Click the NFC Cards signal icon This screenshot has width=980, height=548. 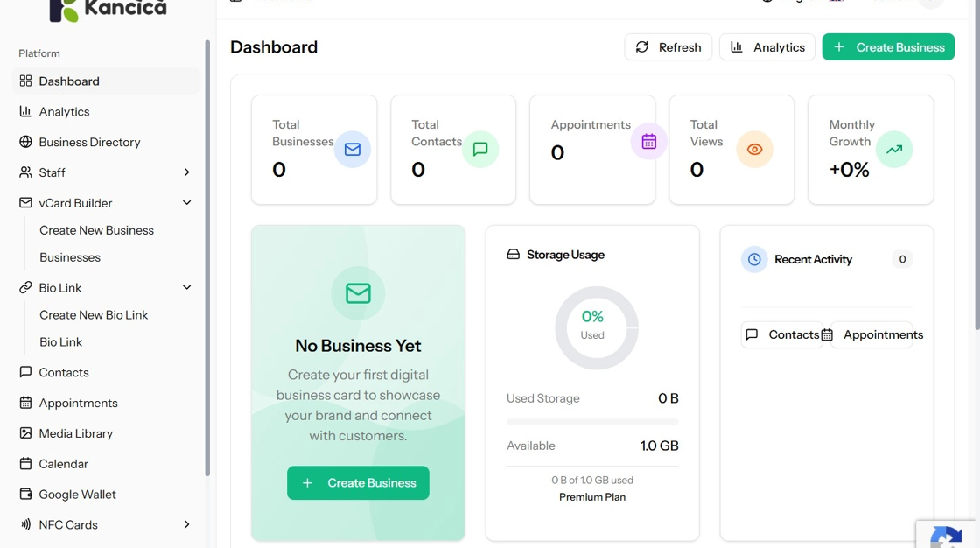25,524
